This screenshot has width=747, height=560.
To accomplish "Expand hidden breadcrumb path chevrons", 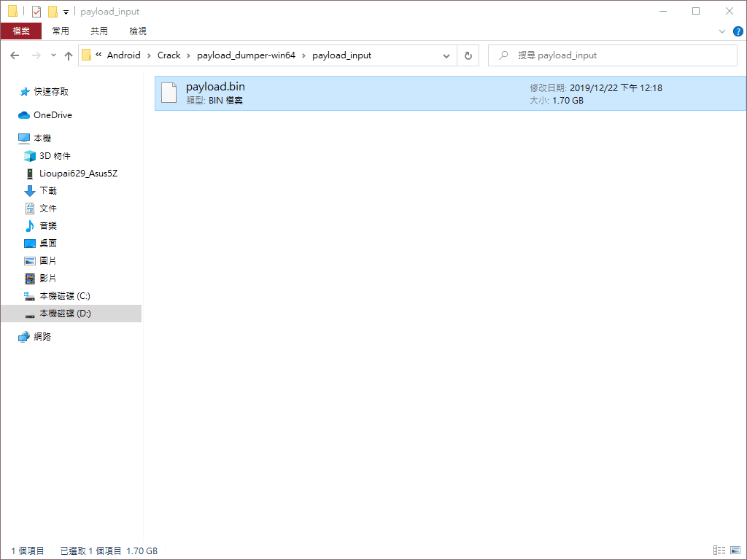I will (x=98, y=55).
